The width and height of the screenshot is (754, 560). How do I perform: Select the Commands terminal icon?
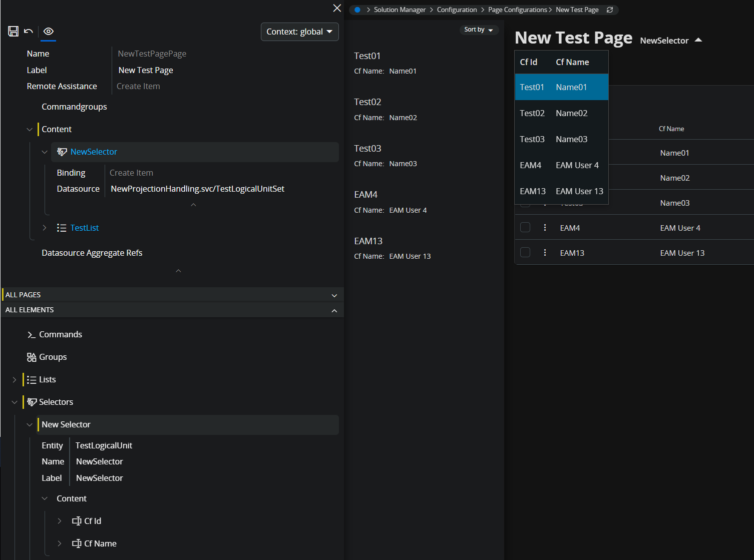click(31, 334)
